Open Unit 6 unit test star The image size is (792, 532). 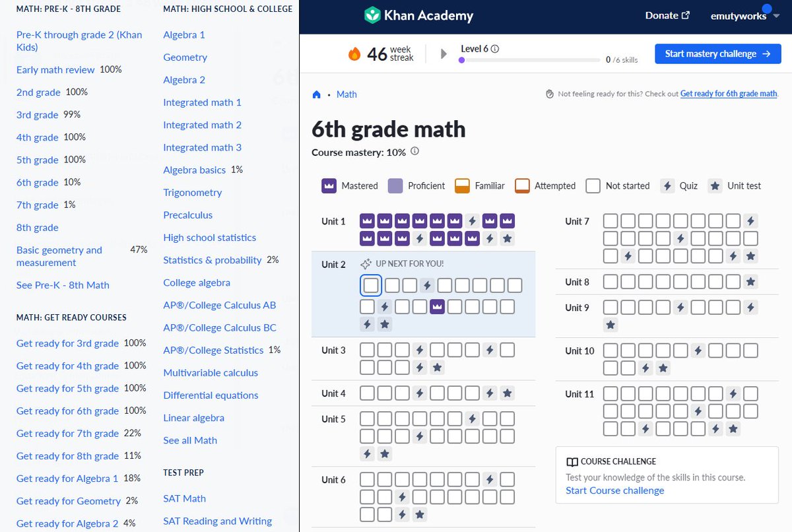[419, 514]
